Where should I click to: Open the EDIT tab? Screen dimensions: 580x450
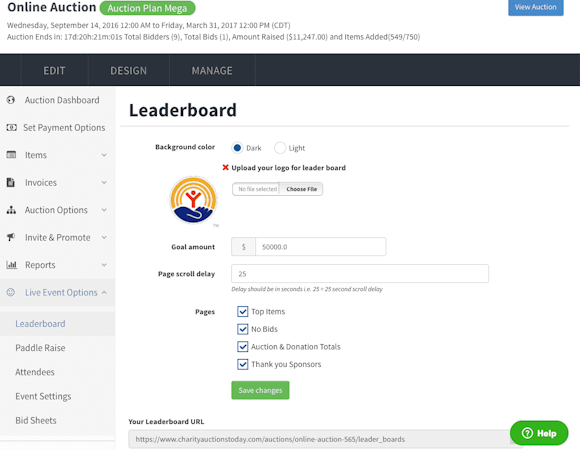point(54,70)
